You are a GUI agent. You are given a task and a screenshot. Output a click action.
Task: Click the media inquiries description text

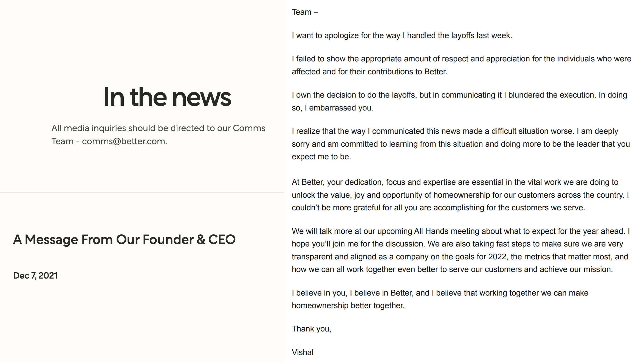point(158,135)
